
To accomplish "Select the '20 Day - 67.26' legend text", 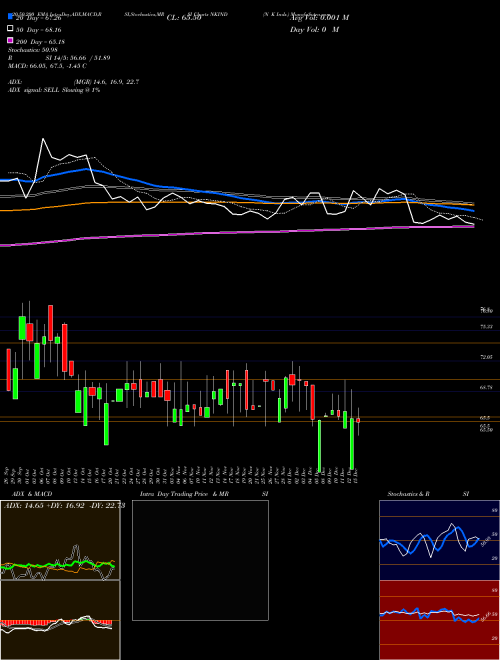I will click(x=39, y=18).
